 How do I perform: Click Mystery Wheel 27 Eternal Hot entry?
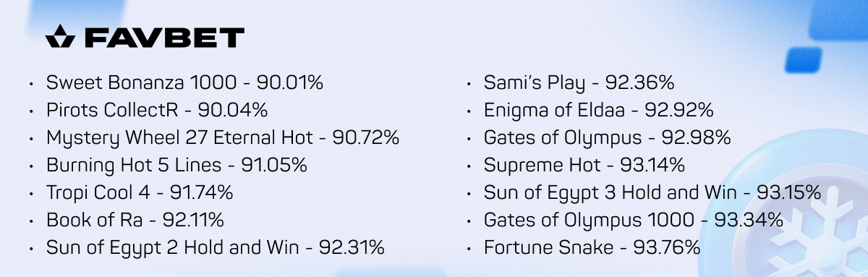click(x=223, y=137)
